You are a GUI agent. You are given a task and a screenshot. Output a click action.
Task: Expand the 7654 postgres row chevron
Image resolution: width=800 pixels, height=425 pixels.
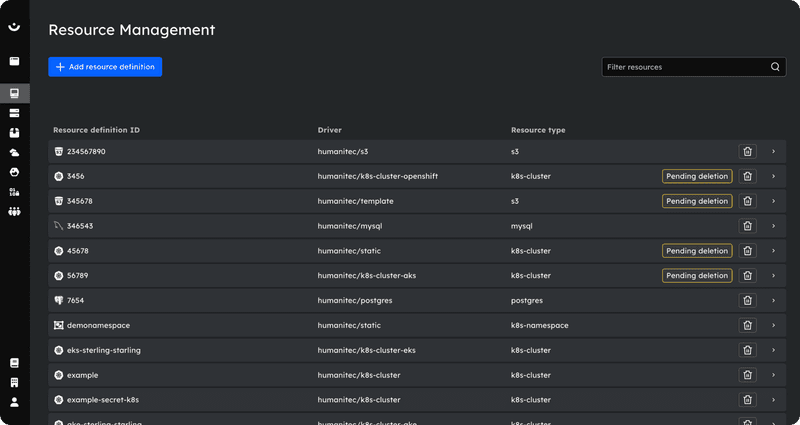pos(773,300)
